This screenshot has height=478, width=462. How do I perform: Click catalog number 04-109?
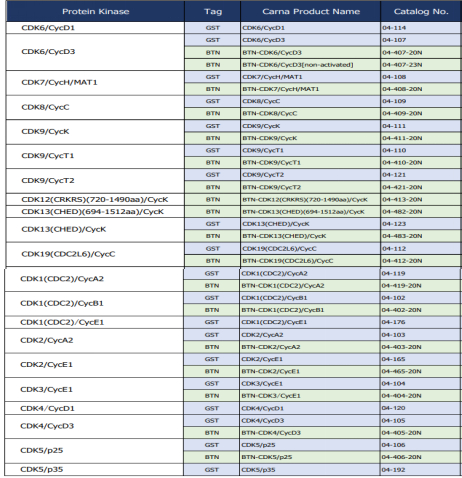point(394,101)
